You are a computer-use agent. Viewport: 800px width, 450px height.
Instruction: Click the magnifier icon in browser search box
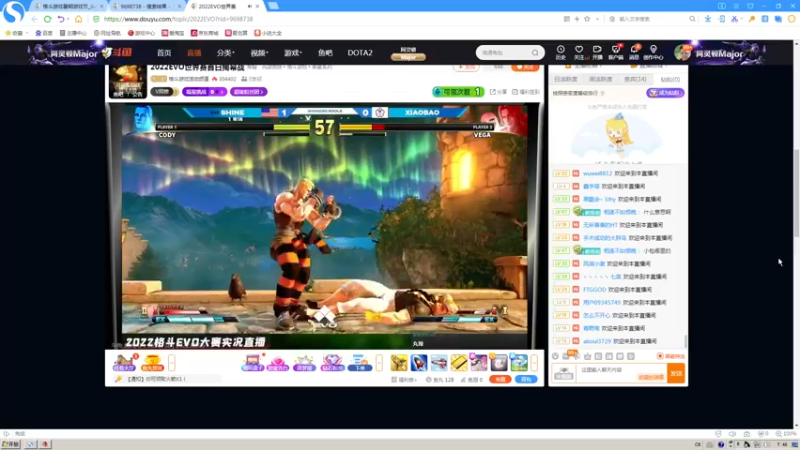click(x=692, y=19)
